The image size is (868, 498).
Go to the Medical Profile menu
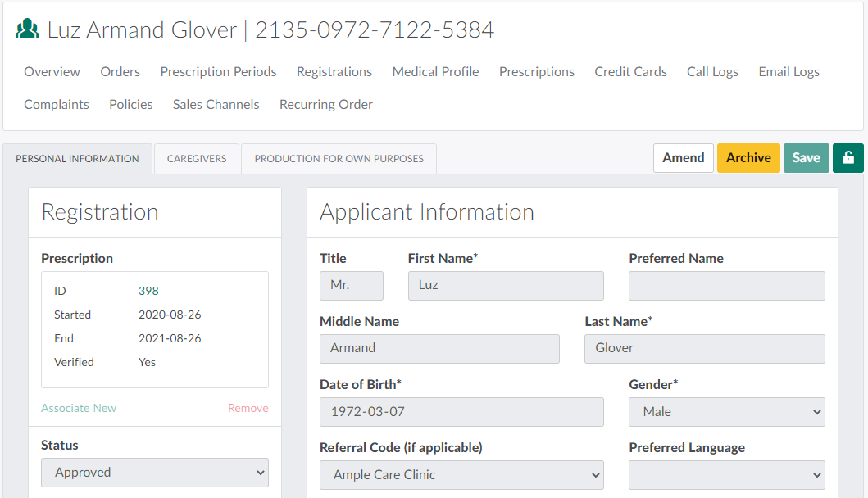[435, 72]
